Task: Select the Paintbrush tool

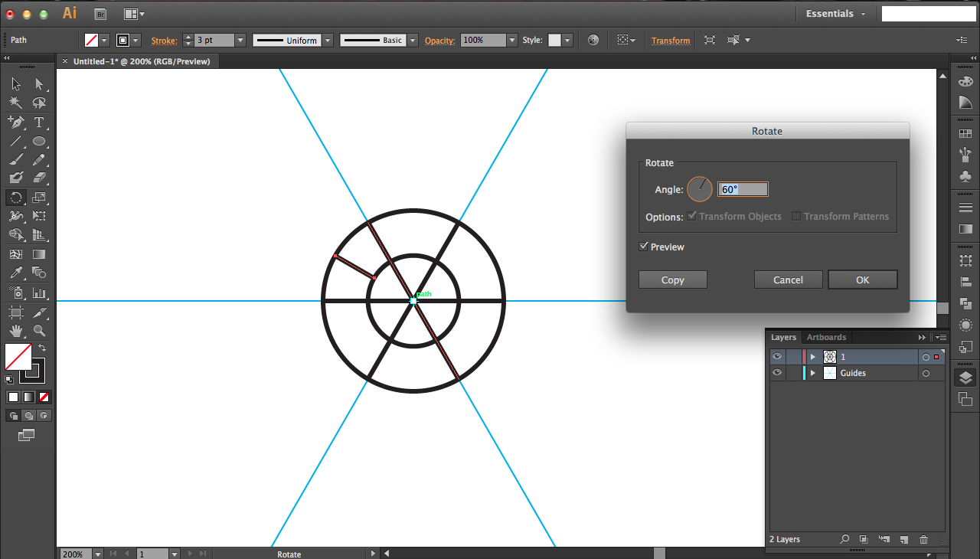Action: pos(16,159)
